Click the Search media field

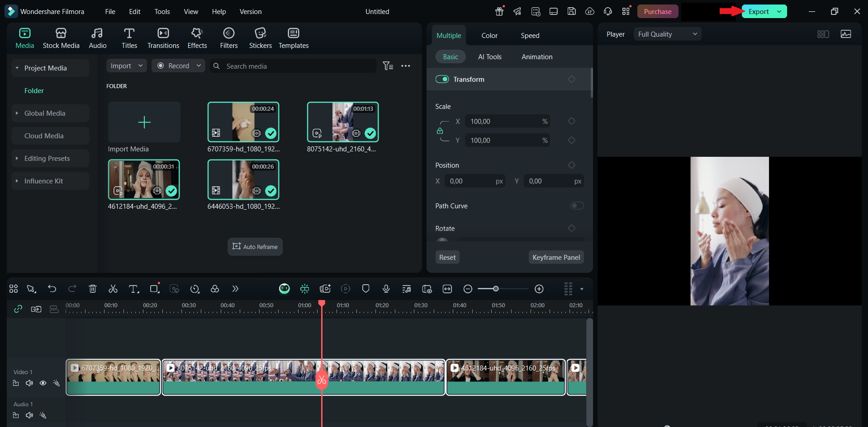(293, 66)
